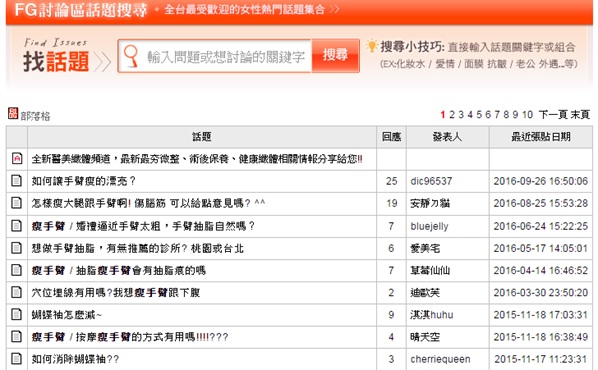Click 末頁 last page link
Viewport: 598px width, 370px height.
click(x=580, y=114)
